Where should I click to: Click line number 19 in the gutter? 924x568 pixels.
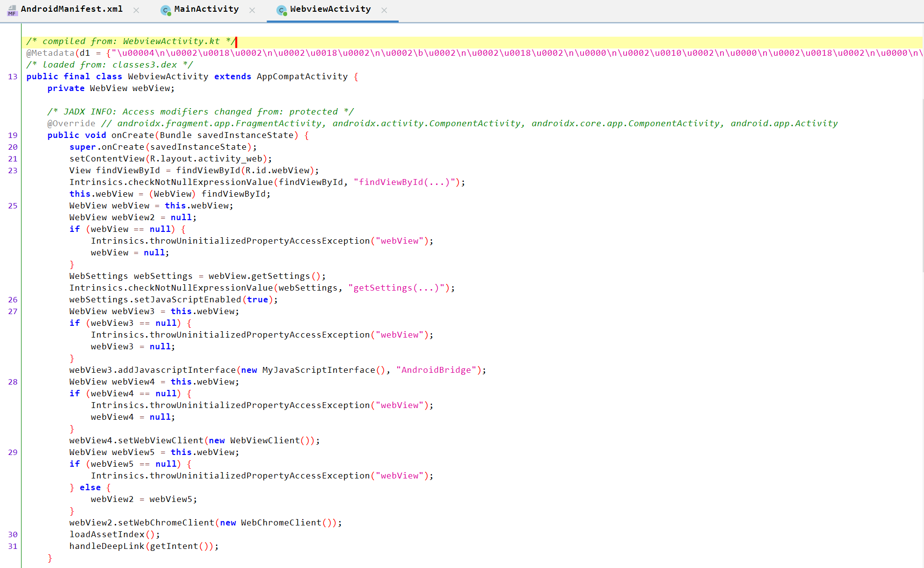(x=13, y=135)
